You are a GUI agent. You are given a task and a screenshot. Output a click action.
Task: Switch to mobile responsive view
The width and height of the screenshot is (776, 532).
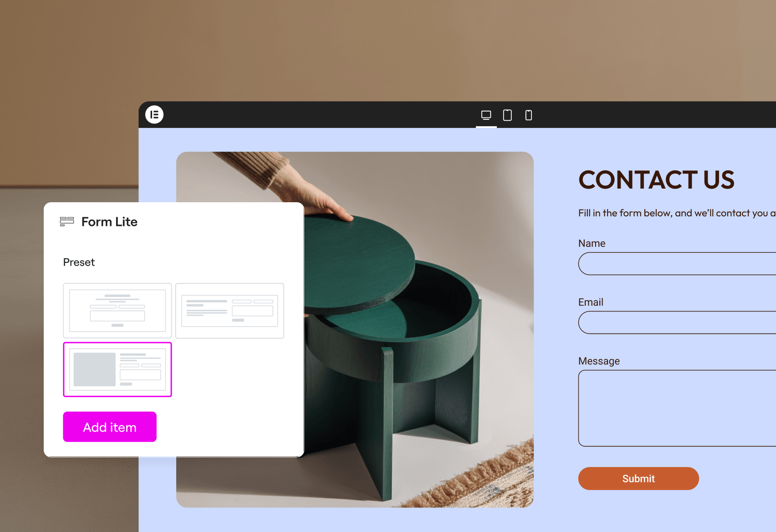529,115
